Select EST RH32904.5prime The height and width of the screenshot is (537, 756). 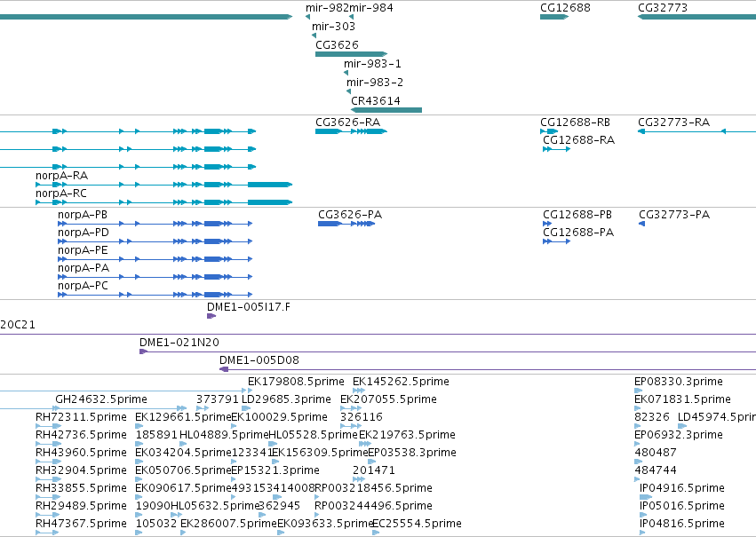click(81, 471)
